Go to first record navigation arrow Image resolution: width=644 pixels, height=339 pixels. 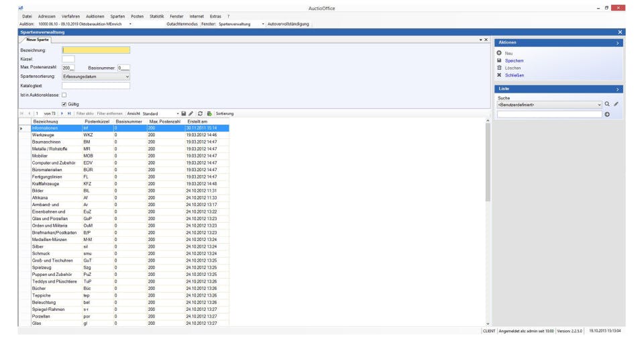(21, 113)
